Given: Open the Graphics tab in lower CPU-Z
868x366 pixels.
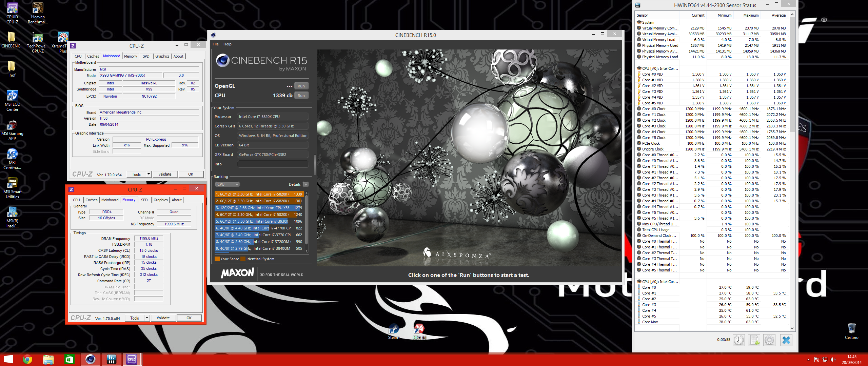Looking at the screenshot, I should [x=161, y=200].
